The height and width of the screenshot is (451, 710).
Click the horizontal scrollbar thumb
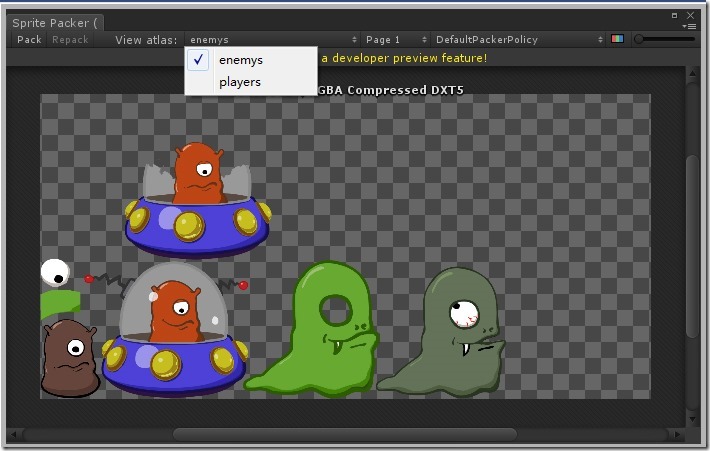345,435
